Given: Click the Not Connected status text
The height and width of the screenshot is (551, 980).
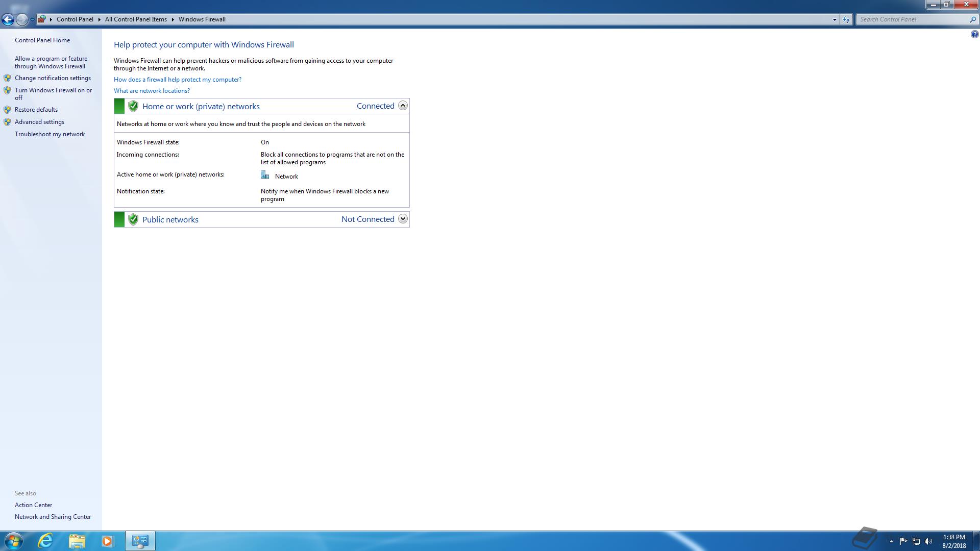Looking at the screenshot, I should 368,219.
